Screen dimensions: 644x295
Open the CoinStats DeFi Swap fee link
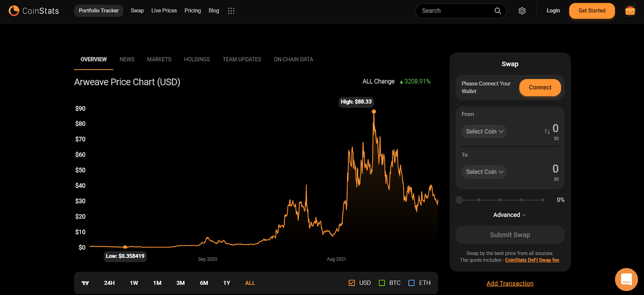532,260
